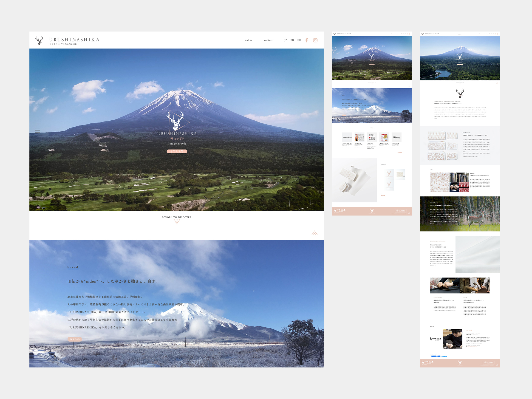Switch language to EN
The image size is (532, 399).
[292, 40]
